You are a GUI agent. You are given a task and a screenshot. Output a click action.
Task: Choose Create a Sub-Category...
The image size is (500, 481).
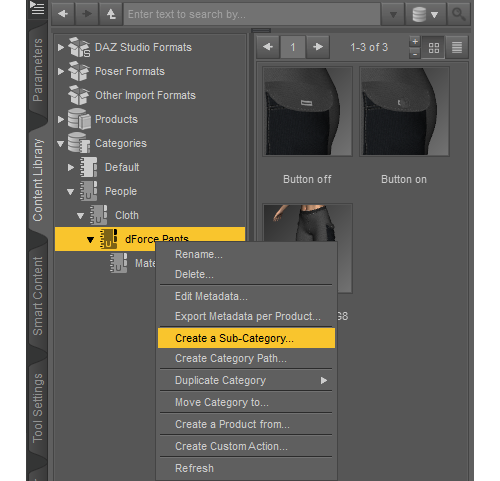[x=247, y=338]
